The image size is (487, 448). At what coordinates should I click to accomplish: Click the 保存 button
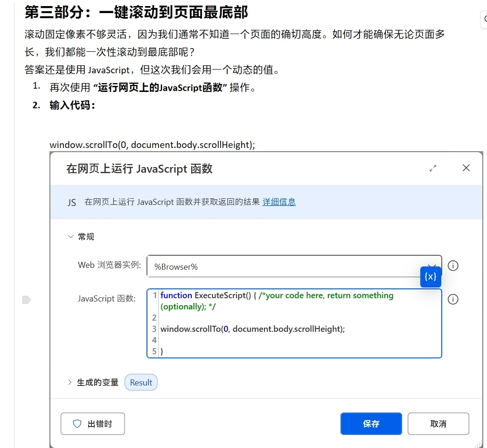click(x=371, y=423)
